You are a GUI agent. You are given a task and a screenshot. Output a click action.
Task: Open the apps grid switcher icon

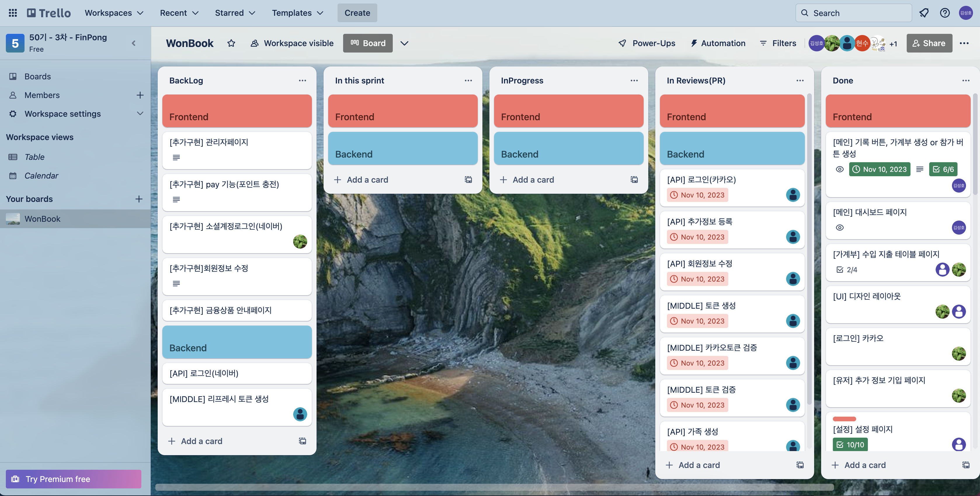point(13,13)
